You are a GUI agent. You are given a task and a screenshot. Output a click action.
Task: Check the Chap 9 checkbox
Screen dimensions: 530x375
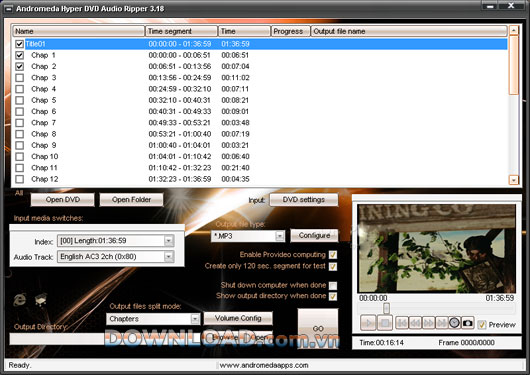coord(20,145)
